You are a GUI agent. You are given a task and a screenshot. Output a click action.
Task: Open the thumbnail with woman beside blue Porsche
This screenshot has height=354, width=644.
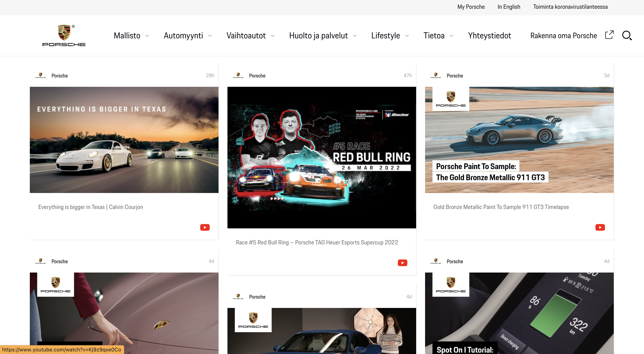322,331
